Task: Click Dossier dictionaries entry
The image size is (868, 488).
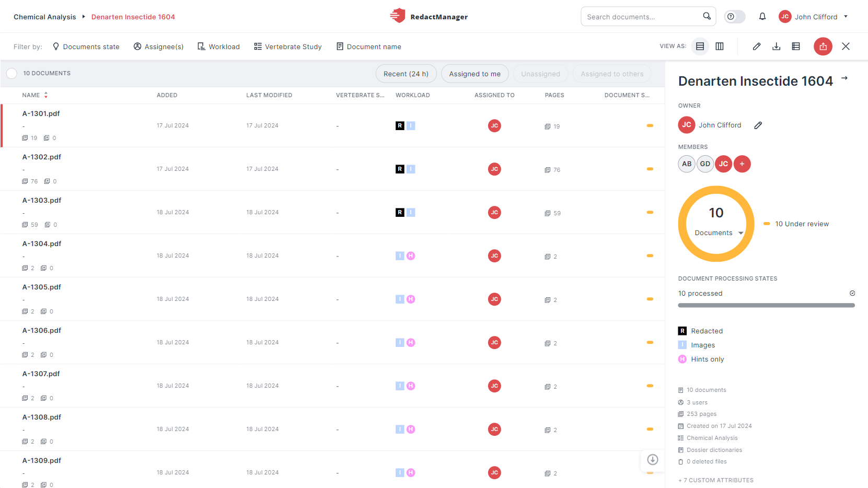Action: pos(710,450)
